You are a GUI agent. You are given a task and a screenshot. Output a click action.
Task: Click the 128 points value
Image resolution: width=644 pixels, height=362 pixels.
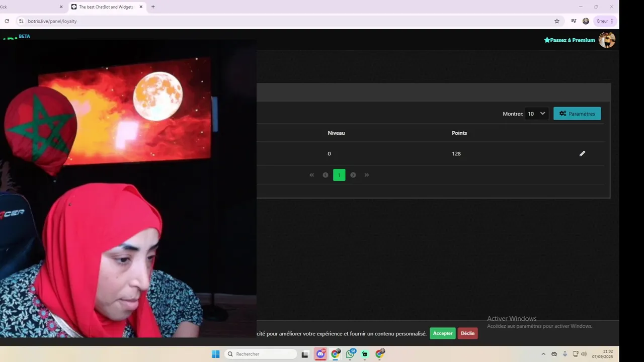tap(456, 153)
